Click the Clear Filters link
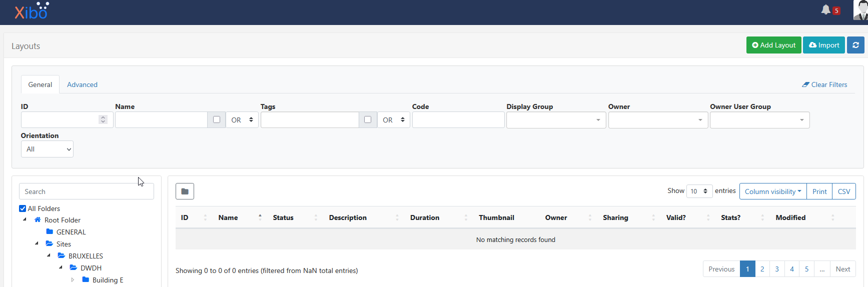The image size is (868, 287). 824,84
